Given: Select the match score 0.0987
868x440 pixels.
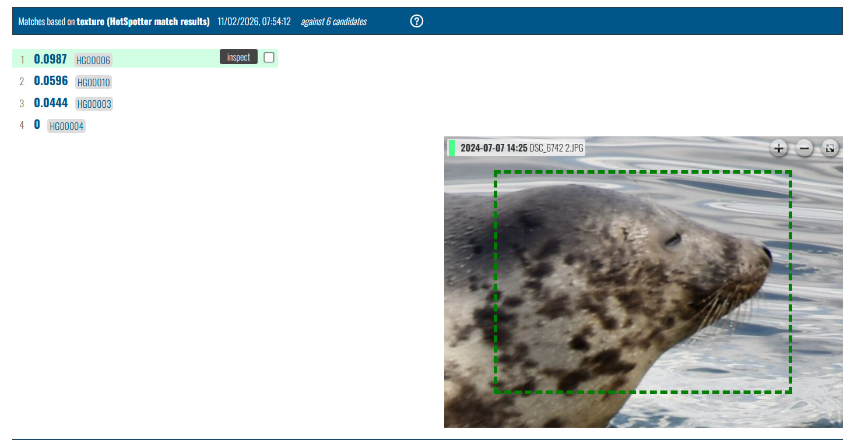Looking at the screenshot, I should (50, 59).
